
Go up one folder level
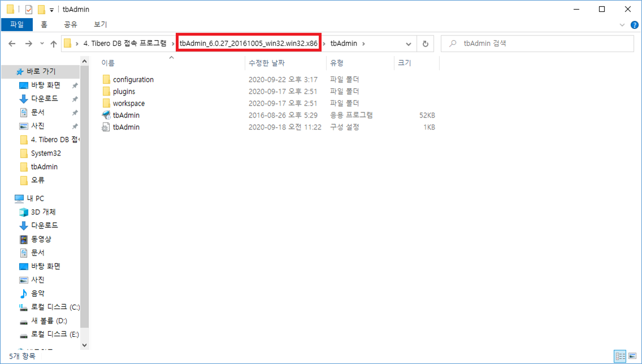pos(53,44)
